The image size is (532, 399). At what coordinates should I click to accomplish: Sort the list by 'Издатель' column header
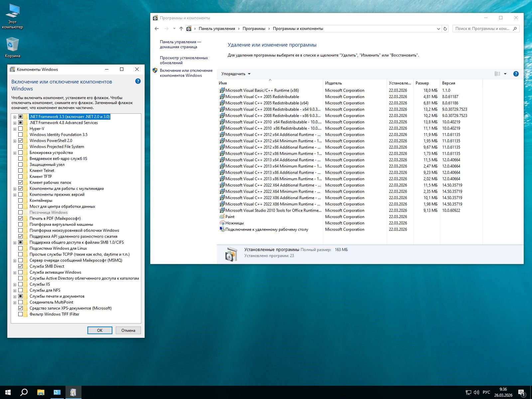[333, 83]
